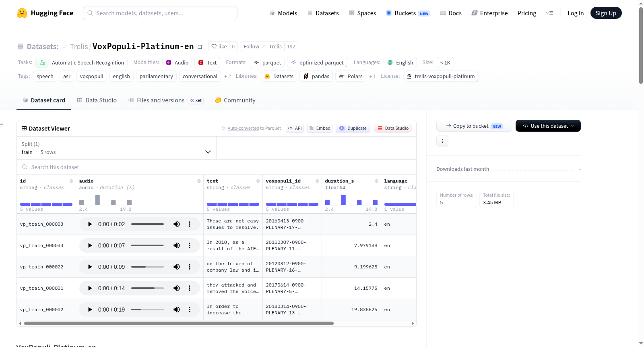Open Docs in the top navigation
The height and width of the screenshot is (347, 644).
[451, 13]
